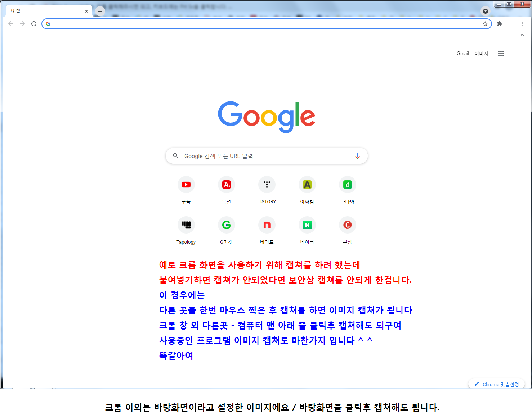Open the 구독 YouTube shortcut
Screen dimensions: 532x417
click(x=186, y=191)
